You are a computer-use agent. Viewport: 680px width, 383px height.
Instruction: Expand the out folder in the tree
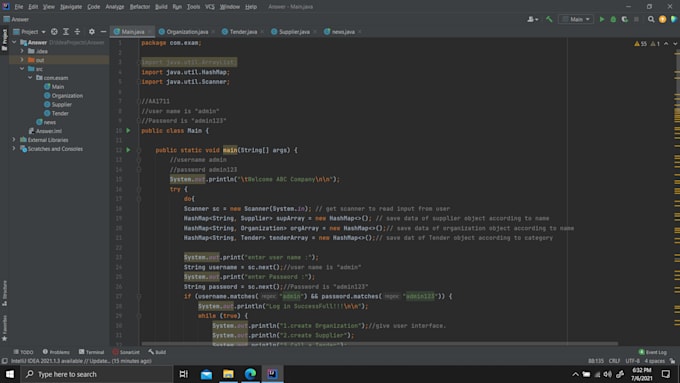[x=22, y=60]
